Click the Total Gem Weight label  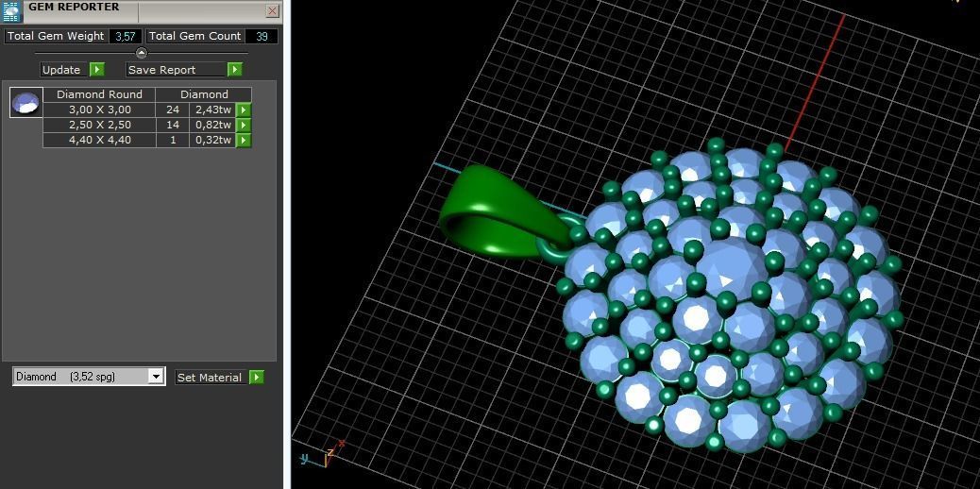click(x=57, y=36)
